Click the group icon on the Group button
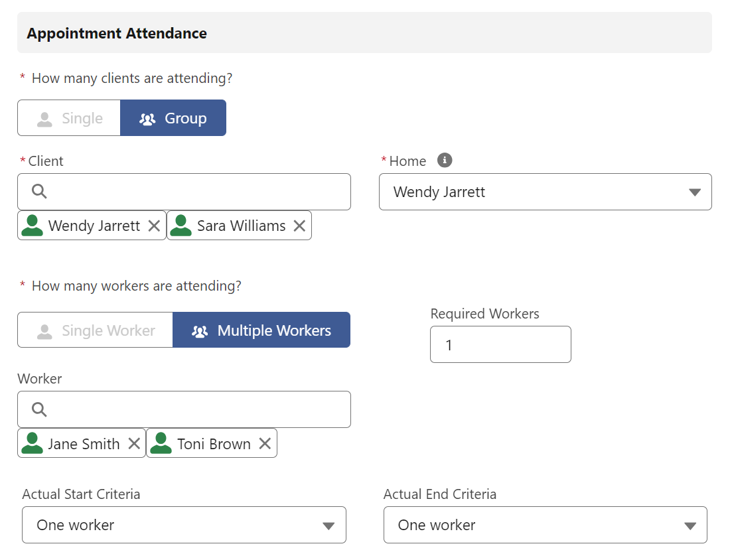This screenshot has height=560, width=730. [147, 117]
